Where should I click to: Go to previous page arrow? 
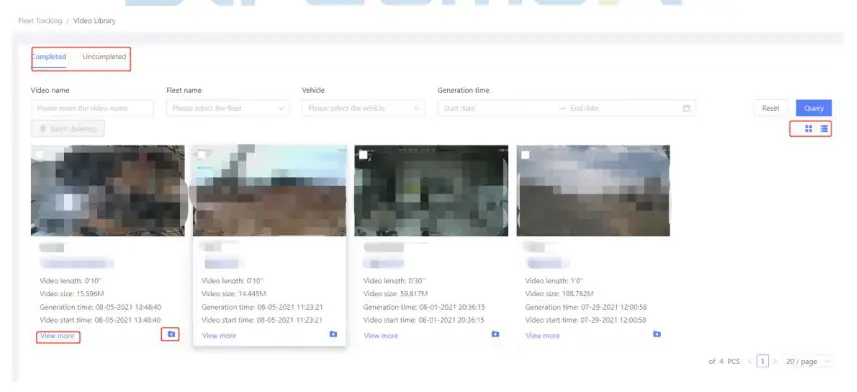pyautogui.click(x=750, y=361)
